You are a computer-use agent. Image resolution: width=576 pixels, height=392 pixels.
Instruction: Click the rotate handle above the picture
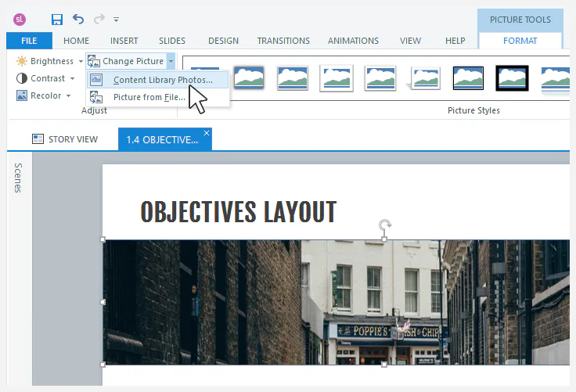[384, 225]
